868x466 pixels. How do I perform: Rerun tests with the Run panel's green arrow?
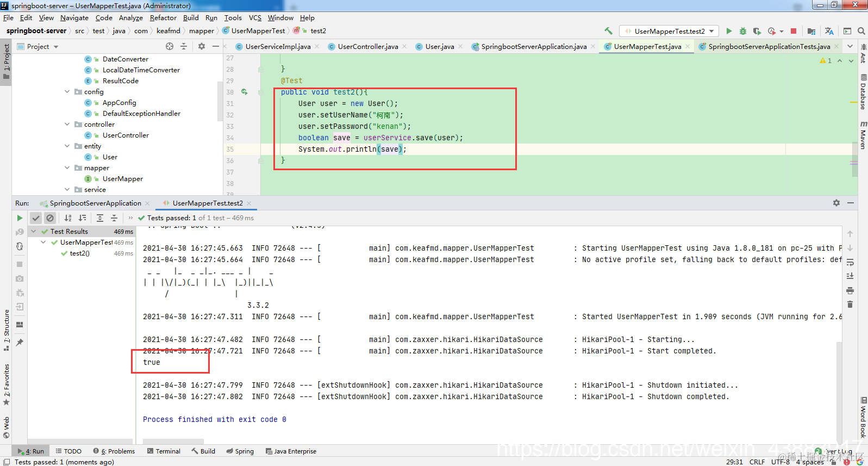tap(20, 218)
